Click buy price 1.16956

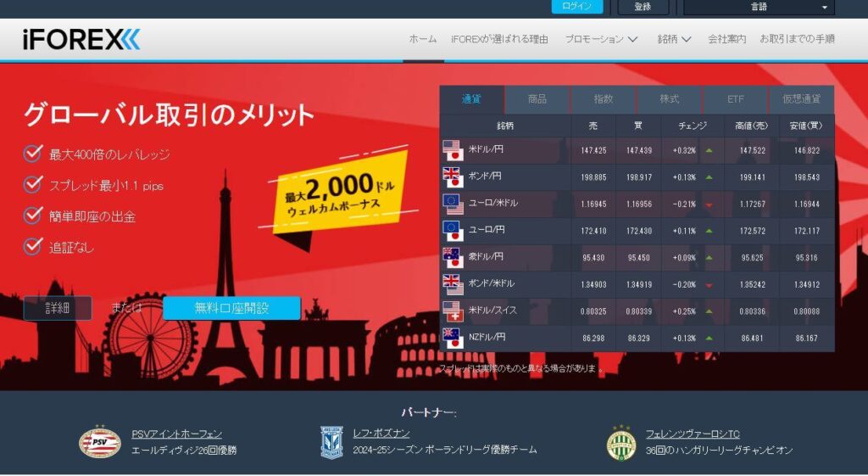point(639,204)
